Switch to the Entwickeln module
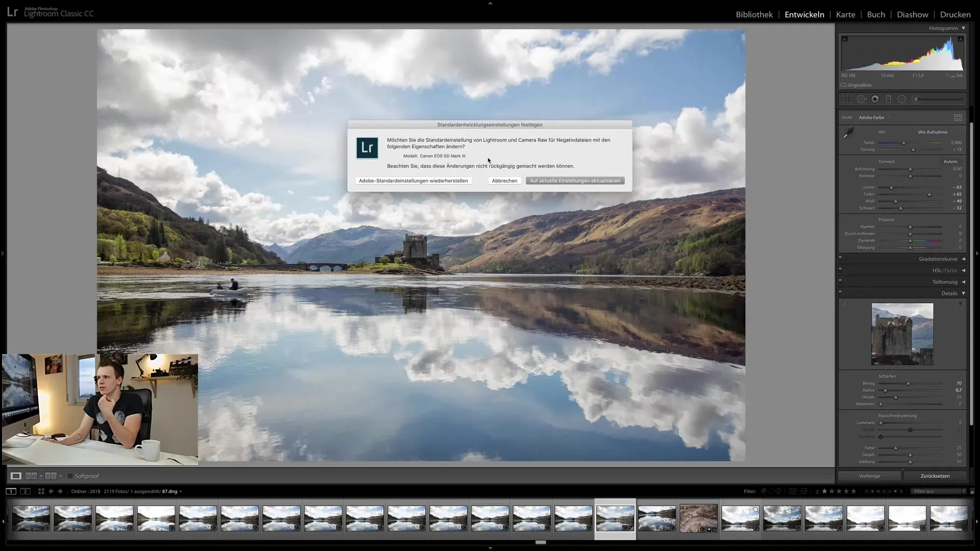980x551 pixels. pos(804,14)
